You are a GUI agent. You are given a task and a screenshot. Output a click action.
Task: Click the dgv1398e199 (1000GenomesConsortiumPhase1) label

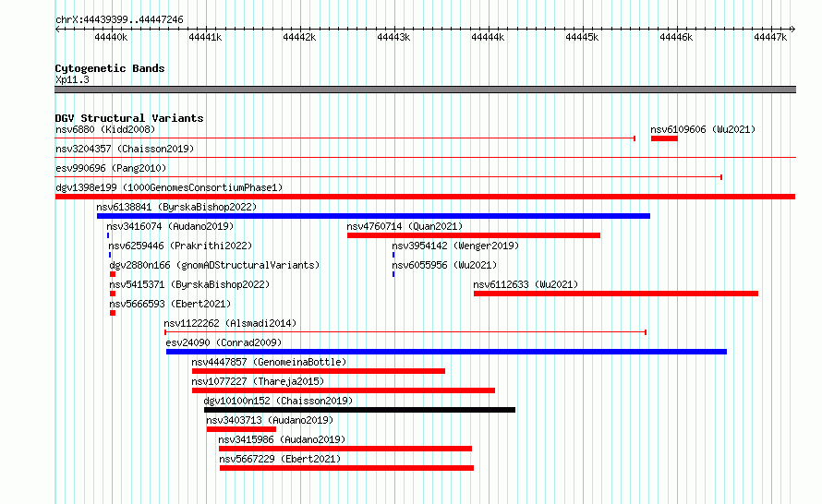[x=169, y=187]
